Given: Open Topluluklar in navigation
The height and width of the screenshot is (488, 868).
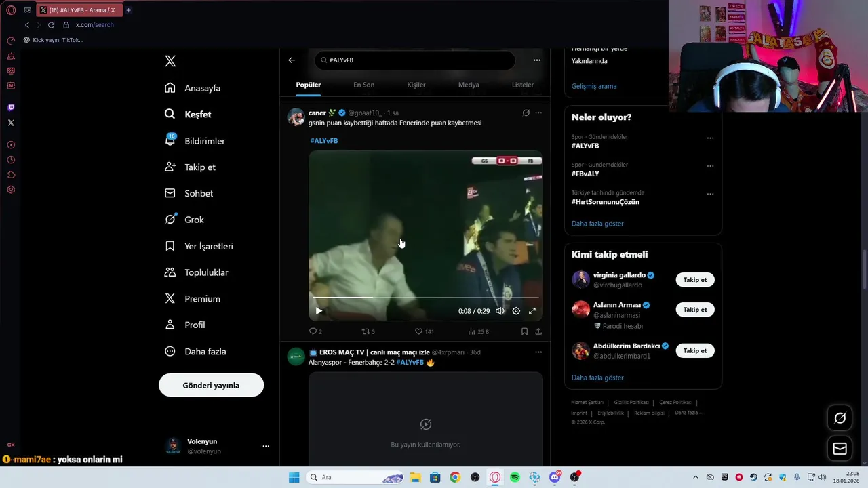Looking at the screenshot, I should pyautogui.click(x=197, y=272).
